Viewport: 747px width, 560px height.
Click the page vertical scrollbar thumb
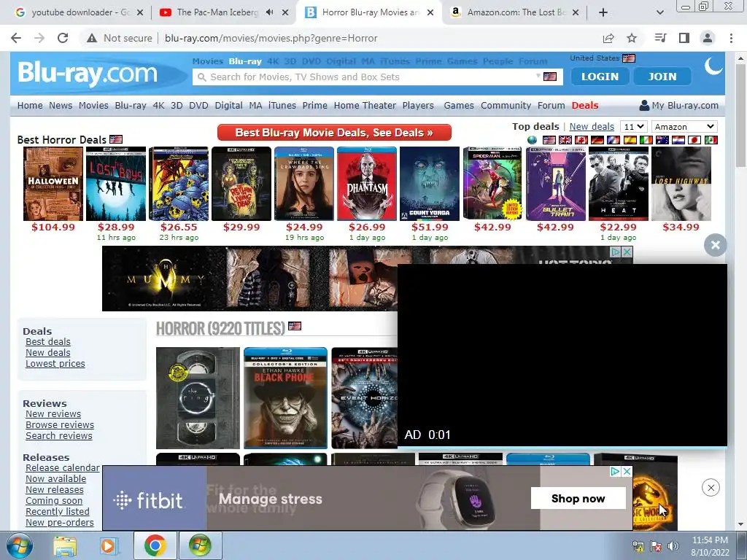[740, 114]
